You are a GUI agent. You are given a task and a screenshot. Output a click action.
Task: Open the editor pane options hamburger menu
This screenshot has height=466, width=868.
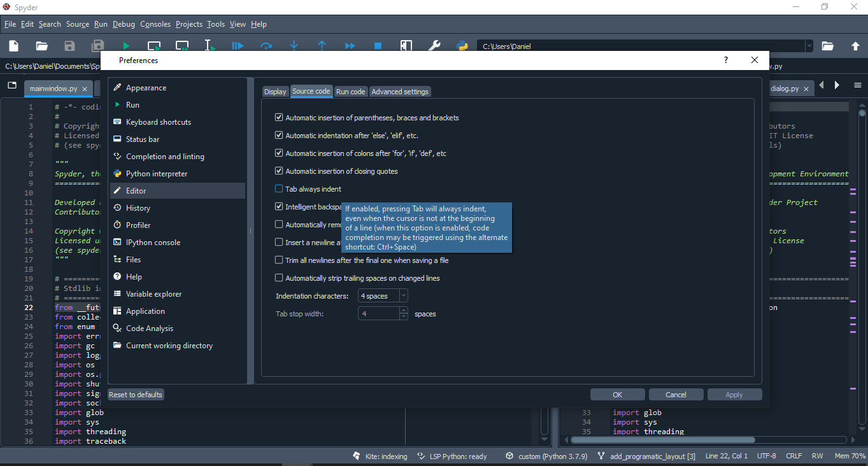tap(857, 85)
